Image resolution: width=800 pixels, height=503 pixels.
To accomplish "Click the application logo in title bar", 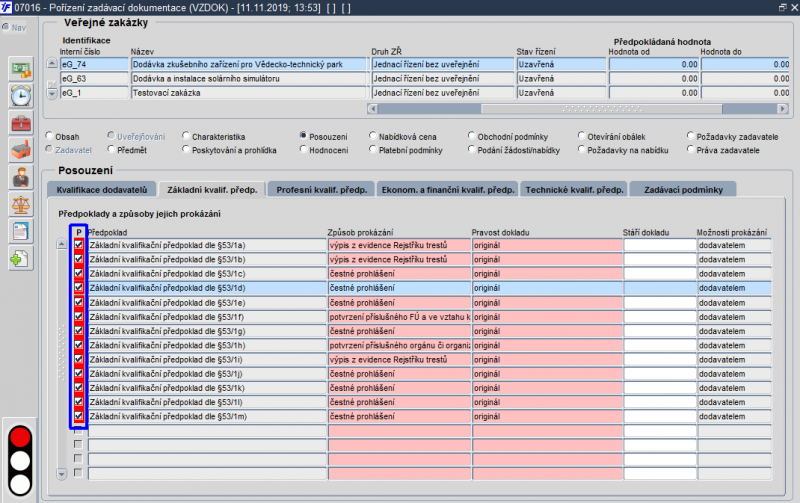I will point(6,7).
